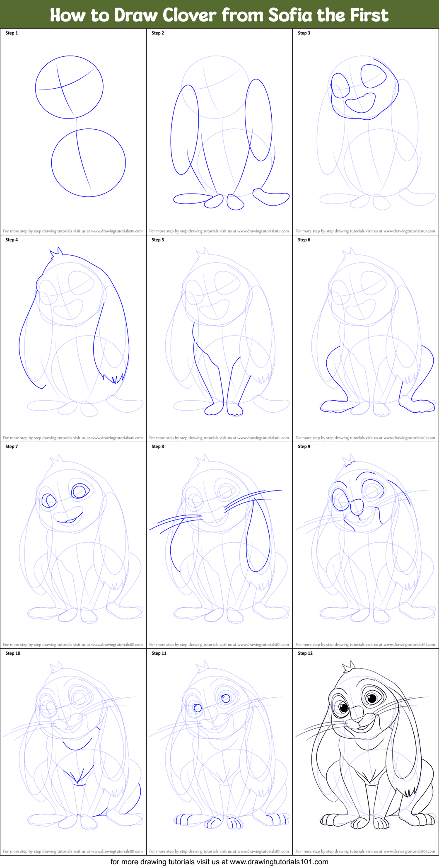Open the Step 10 drawing panel
The height and width of the screenshot is (868, 439).
click(x=73, y=752)
